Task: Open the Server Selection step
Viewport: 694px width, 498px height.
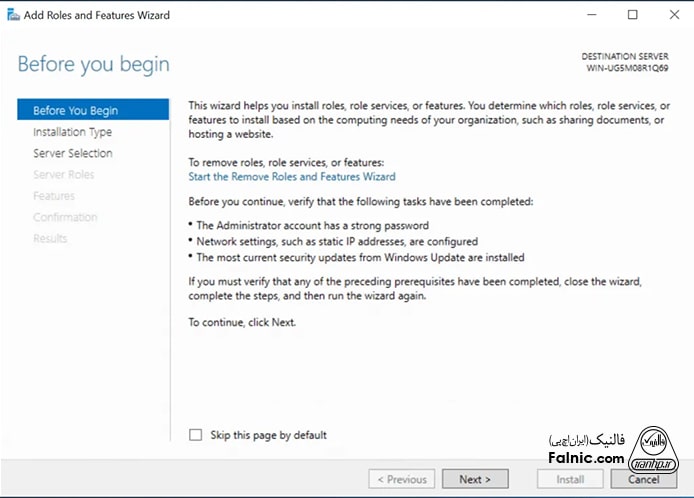Action: pos(72,153)
